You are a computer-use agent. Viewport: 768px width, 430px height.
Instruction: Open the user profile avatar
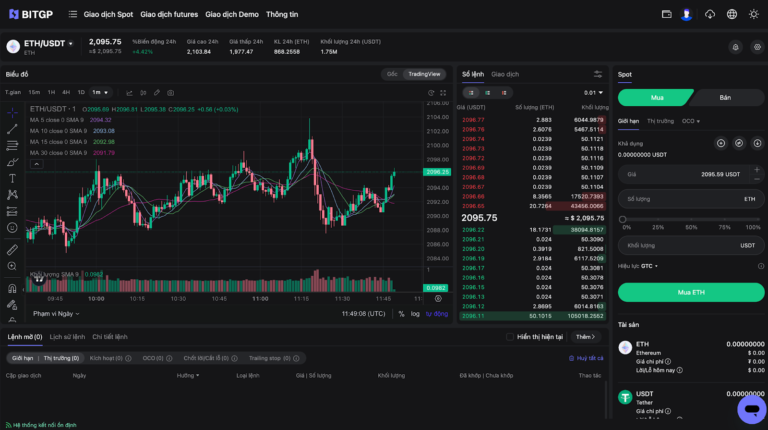pyautogui.click(x=686, y=14)
